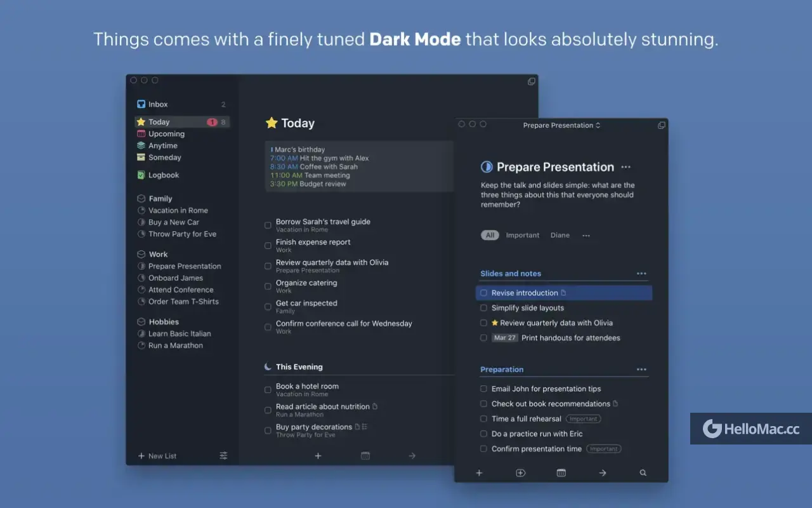
Task: Click the Slides and notes heading
Action: pos(511,274)
